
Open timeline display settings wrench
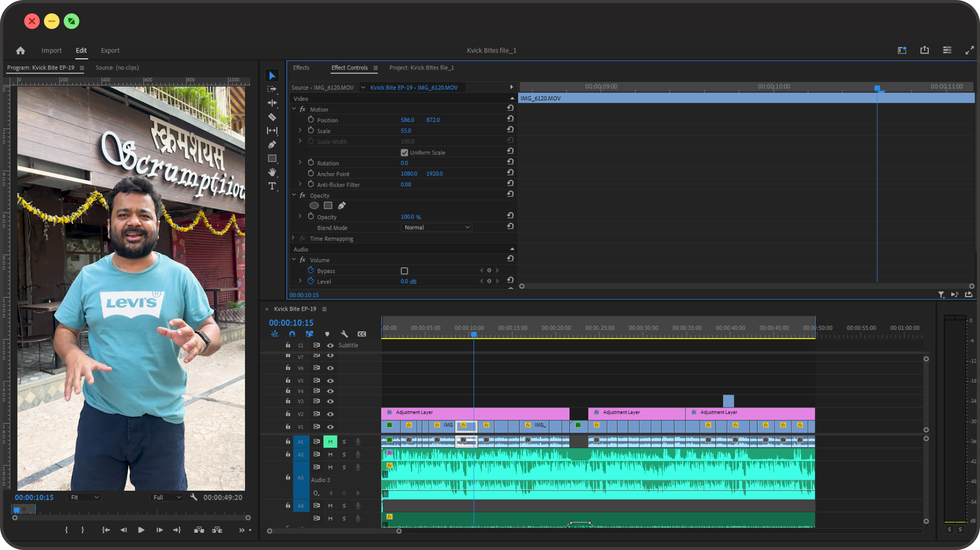point(344,334)
